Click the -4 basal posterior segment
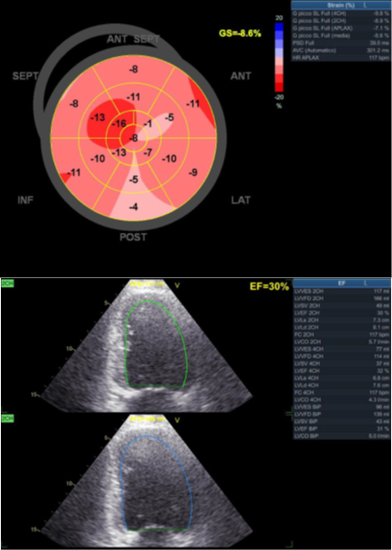 (x=134, y=207)
